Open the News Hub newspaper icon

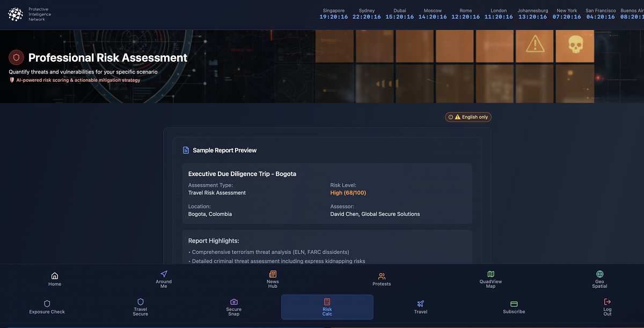[273, 274]
